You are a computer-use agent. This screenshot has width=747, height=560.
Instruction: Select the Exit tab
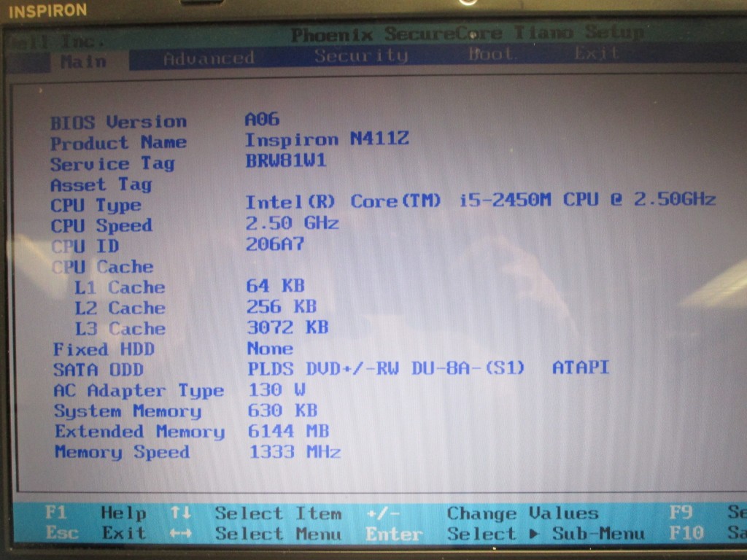[x=596, y=52]
